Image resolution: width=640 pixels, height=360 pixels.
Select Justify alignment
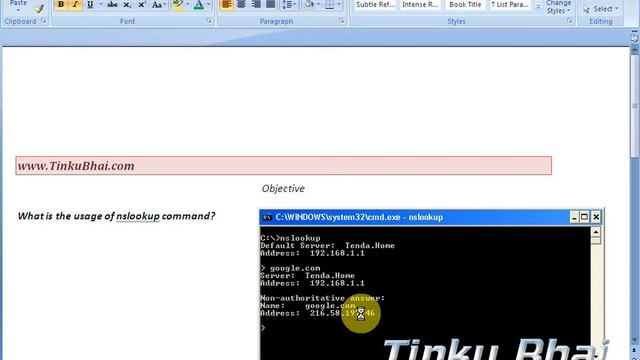click(270, 5)
